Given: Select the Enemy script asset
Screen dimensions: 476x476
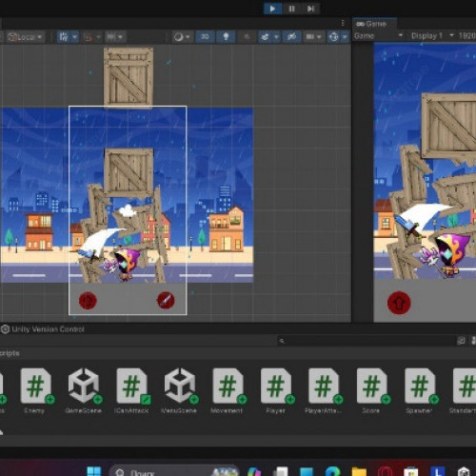Looking at the screenshot, I should 35,391.
